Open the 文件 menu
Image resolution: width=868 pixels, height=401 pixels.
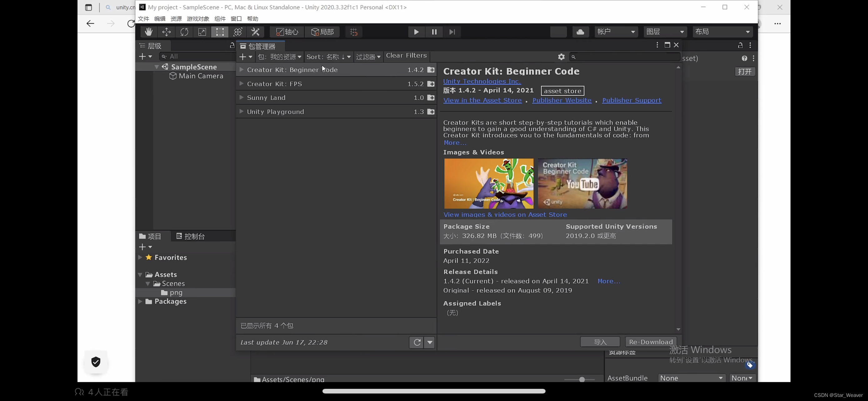pyautogui.click(x=143, y=19)
